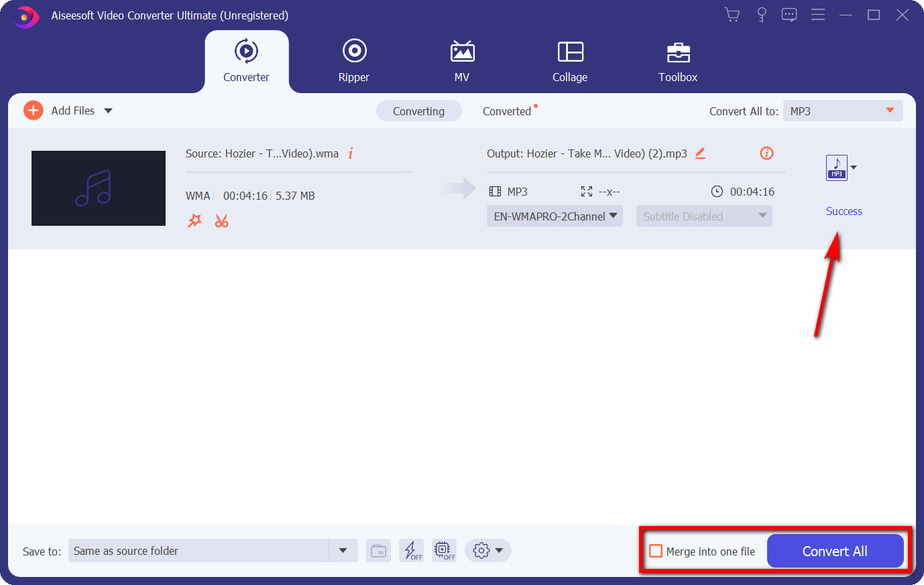The height and width of the screenshot is (585, 924).
Task: Click the Success status link
Action: (844, 211)
